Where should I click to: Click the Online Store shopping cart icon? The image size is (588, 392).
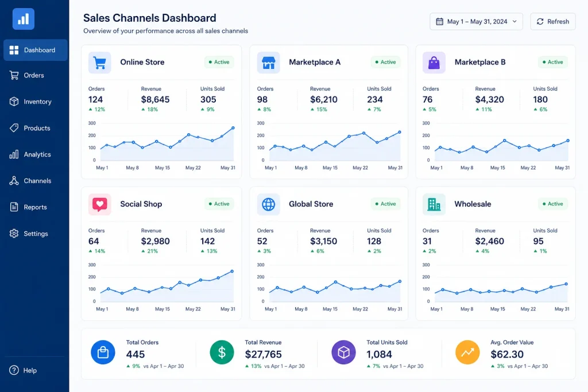[x=100, y=63]
